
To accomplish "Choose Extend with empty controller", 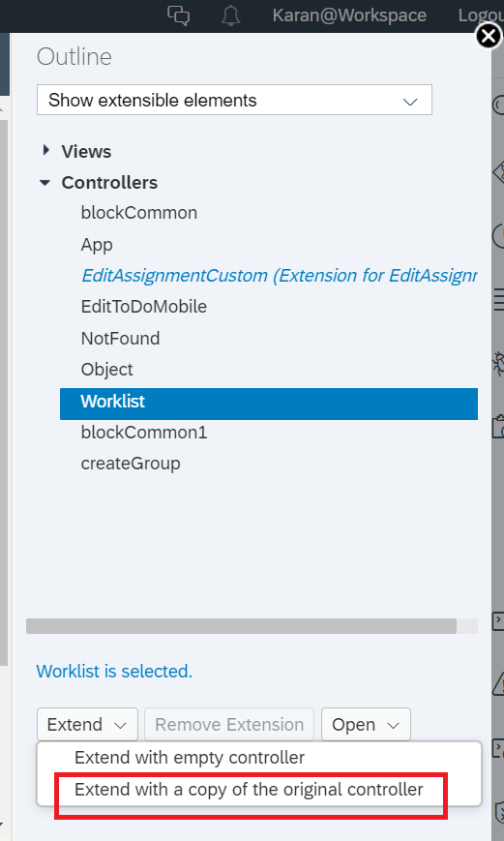I will point(190,758).
